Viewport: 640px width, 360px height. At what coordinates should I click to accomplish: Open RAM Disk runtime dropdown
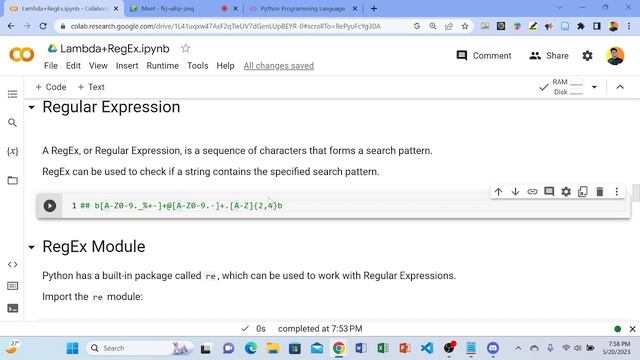click(594, 87)
